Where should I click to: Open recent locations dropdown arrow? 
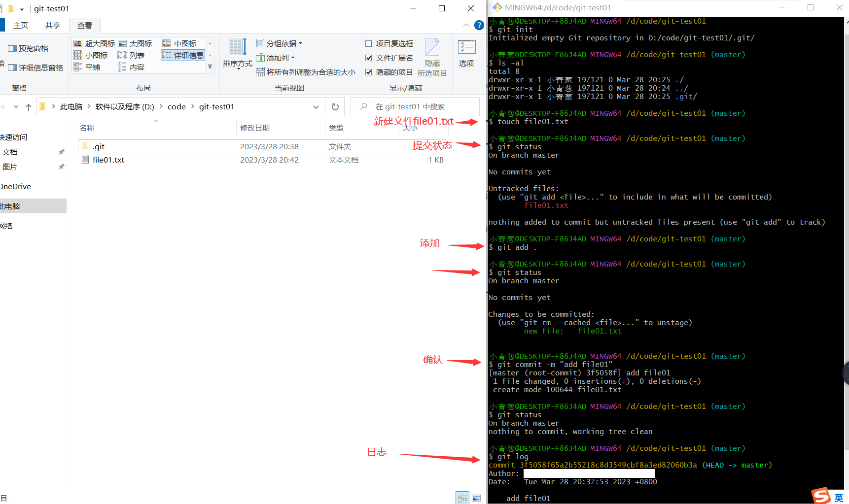pos(16,107)
